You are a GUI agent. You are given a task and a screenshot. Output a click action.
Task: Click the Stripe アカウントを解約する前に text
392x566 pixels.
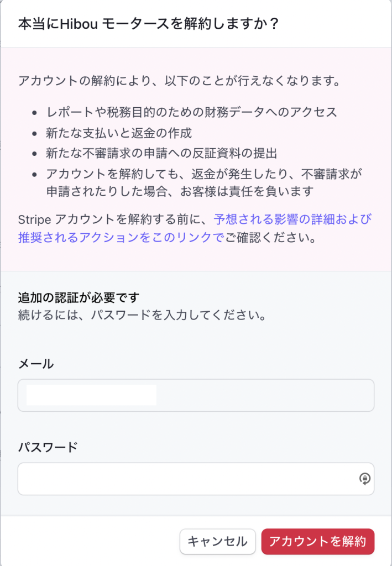(x=114, y=219)
